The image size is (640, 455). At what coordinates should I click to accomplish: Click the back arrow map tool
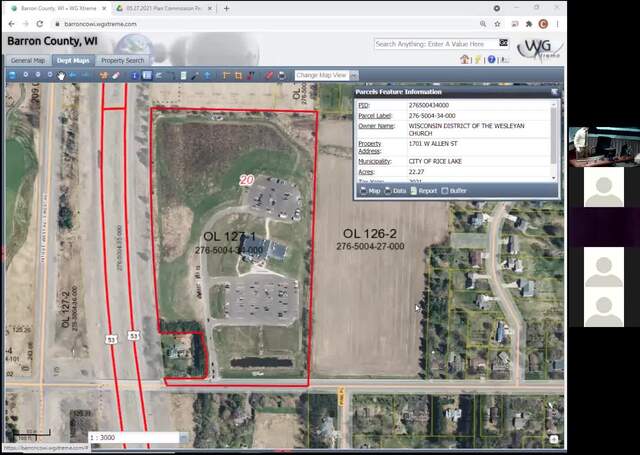click(73, 75)
